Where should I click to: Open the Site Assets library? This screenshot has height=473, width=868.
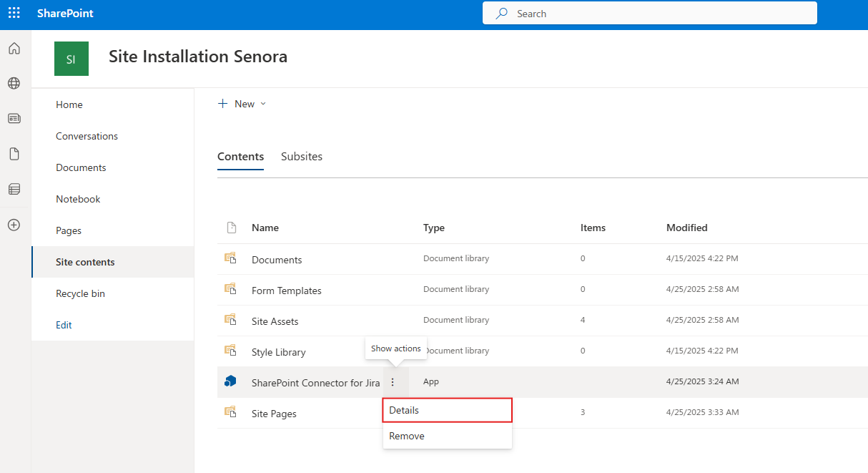[x=275, y=321]
